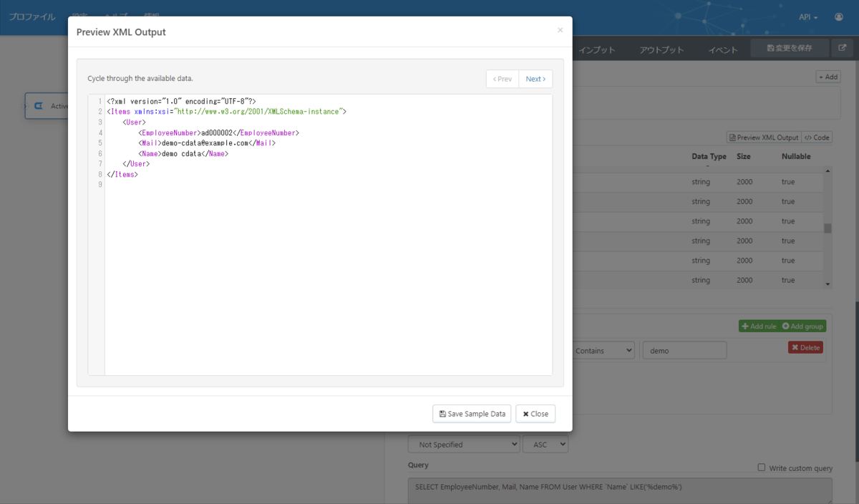Switch to the イベント tab
The height and width of the screenshot is (504, 859).
click(x=723, y=49)
